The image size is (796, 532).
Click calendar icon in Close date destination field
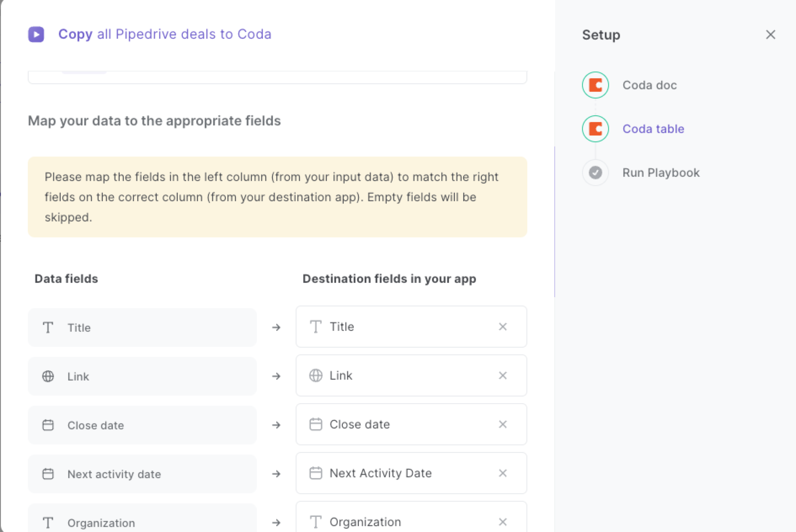(315, 424)
